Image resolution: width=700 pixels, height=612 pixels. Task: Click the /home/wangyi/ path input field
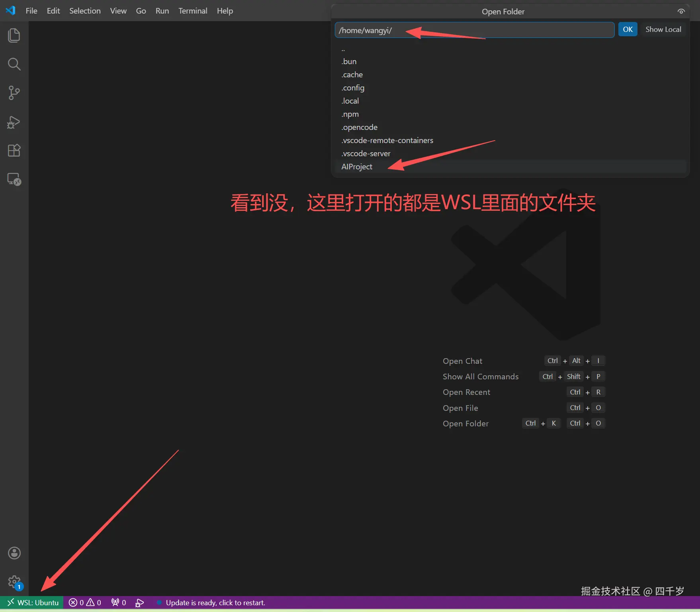tap(474, 30)
